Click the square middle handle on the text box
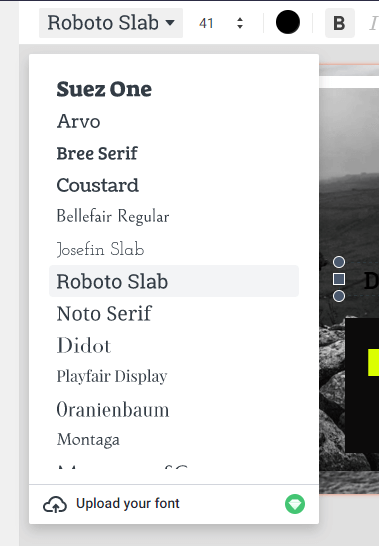The width and height of the screenshot is (379, 546). point(339,279)
